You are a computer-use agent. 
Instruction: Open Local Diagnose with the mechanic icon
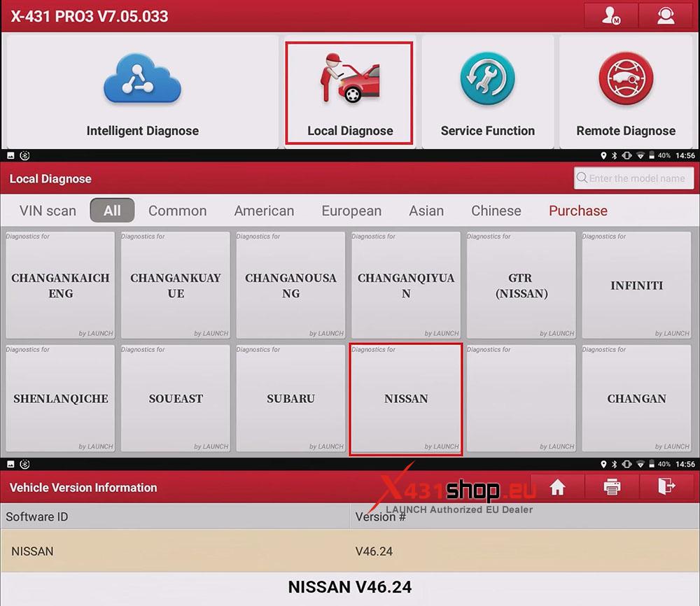coord(349,93)
